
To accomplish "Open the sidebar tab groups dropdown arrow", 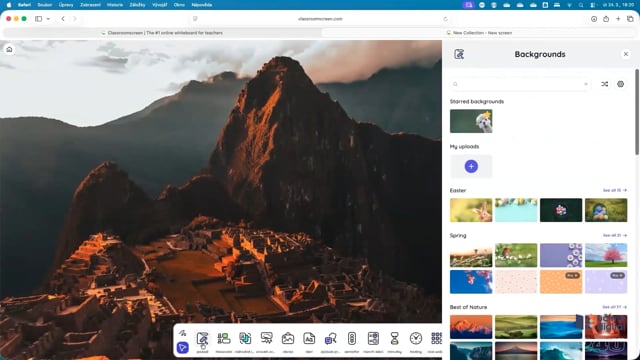I will pos(48,19).
